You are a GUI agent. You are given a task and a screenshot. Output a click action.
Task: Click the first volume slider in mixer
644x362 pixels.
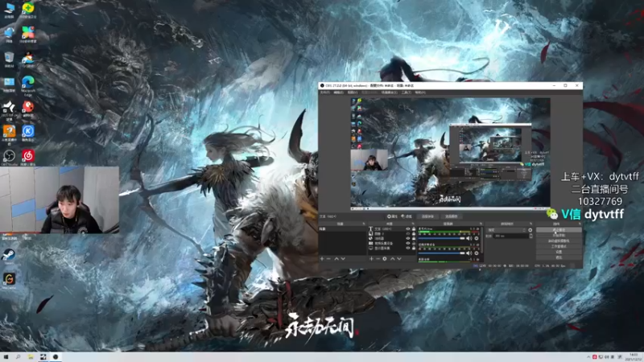tap(441, 238)
